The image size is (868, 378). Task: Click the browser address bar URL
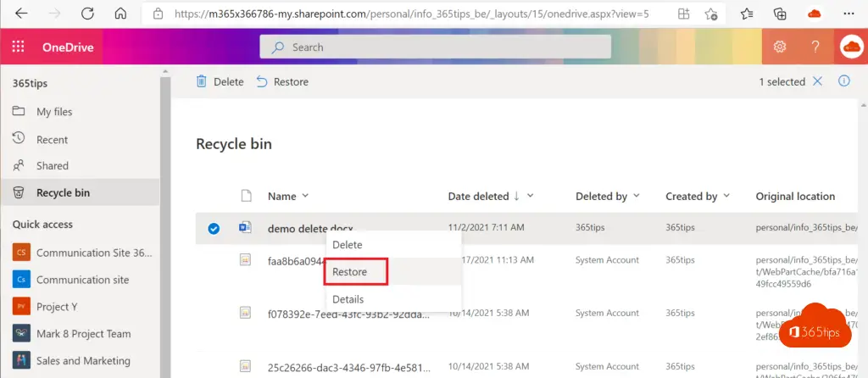coord(412,14)
